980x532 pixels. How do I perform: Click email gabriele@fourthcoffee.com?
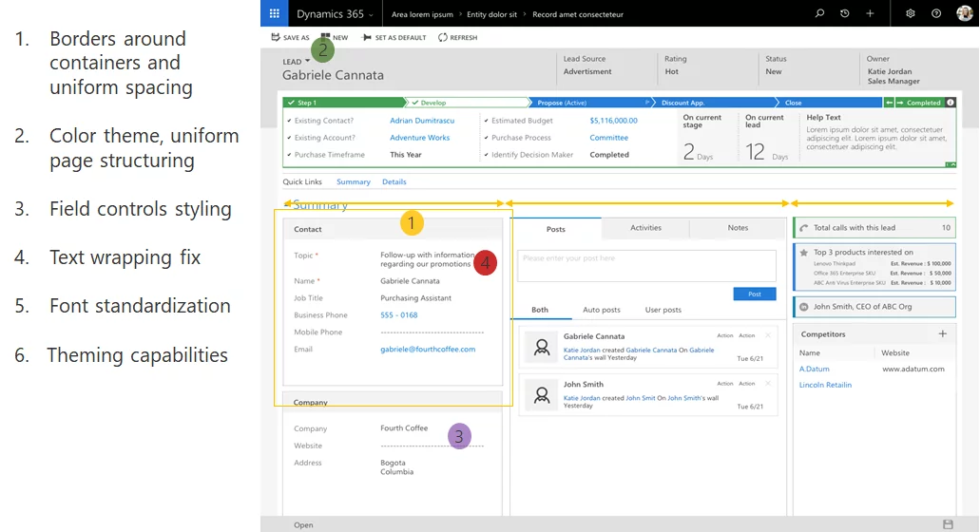pos(428,349)
